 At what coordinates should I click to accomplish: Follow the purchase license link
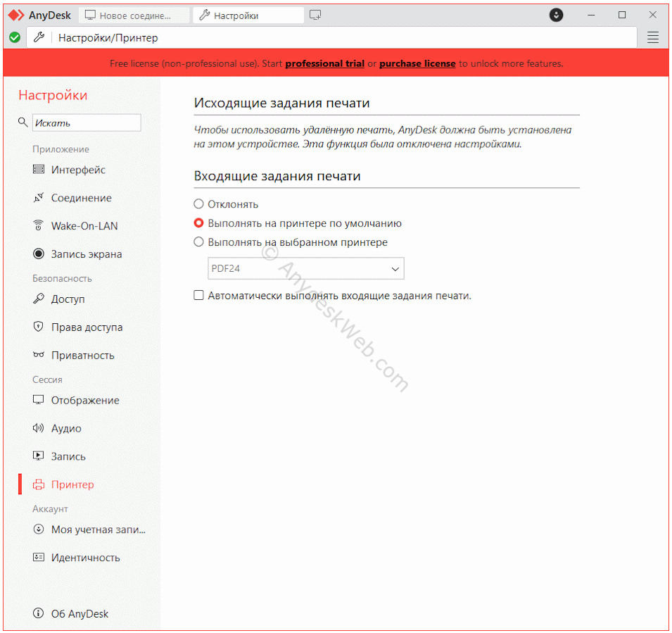417,63
